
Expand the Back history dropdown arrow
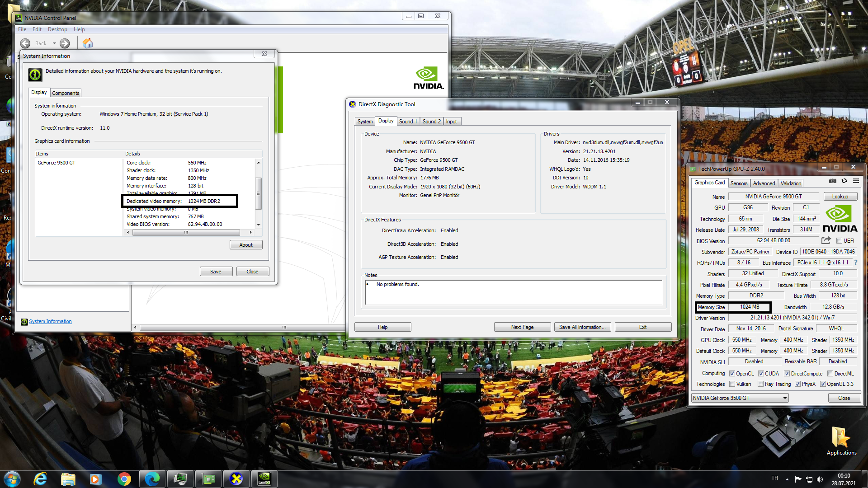(x=54, y=43)
